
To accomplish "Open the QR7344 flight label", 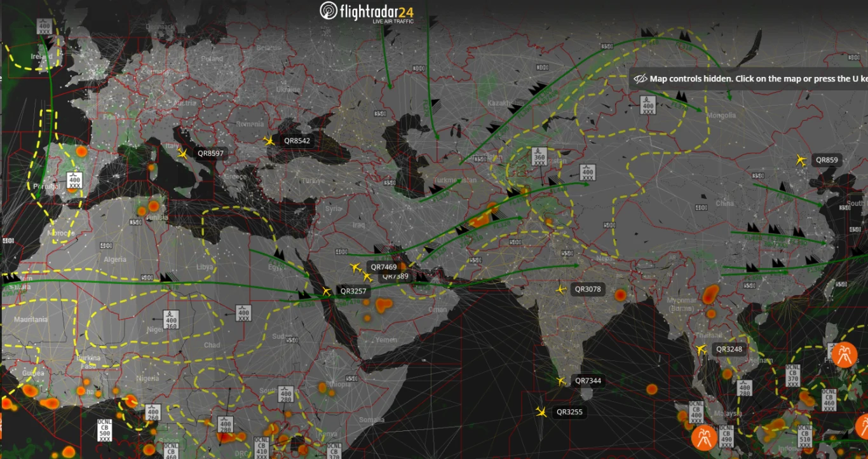I will coord(588,381).
